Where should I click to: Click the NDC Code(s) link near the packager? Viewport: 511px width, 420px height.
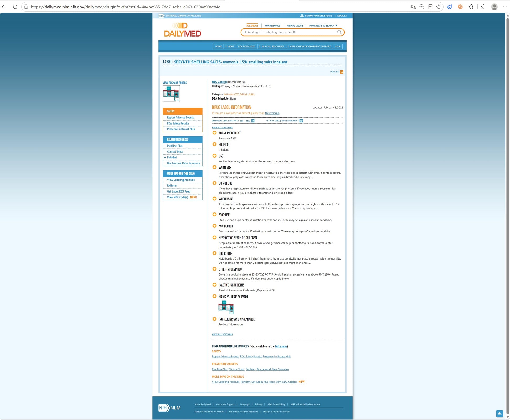pyautogui.click(x=220, y=82)
